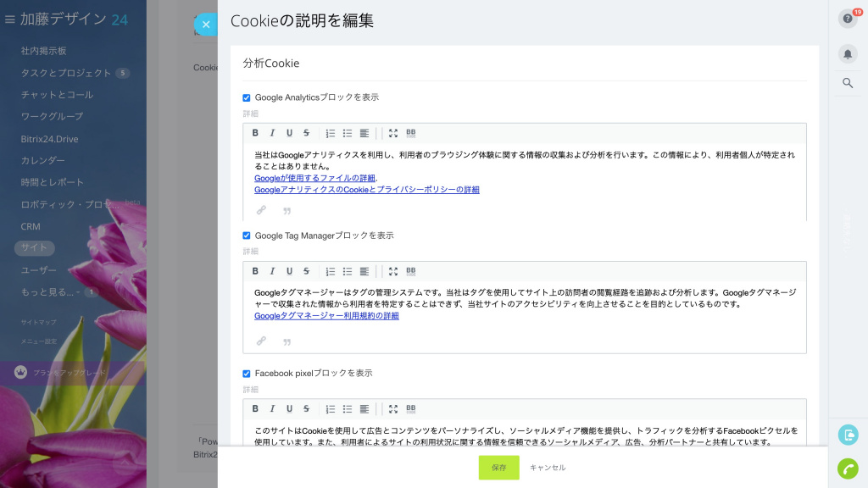The height and width of the screenshot is (488, 868).
Task: Open 社内掲示板 in left menu
Action: pos(44,51)
